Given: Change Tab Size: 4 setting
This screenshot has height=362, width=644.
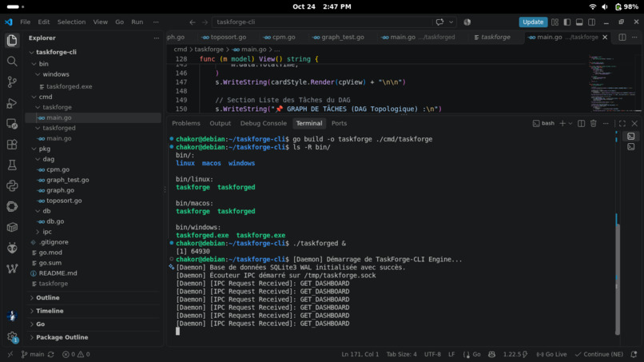Looking at the screenshot, I should coord(401,354).
